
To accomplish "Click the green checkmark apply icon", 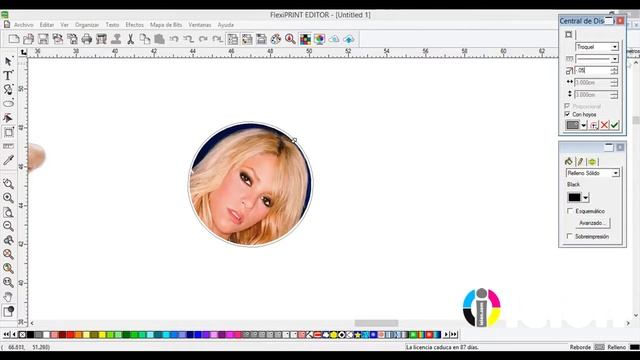I will click(x=615, y=125).
